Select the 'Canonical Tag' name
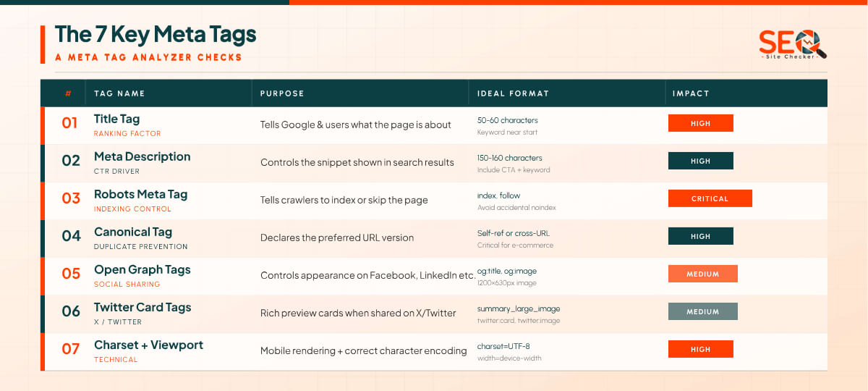The width and height of the screenshot is (868, 391). point(133,232)
